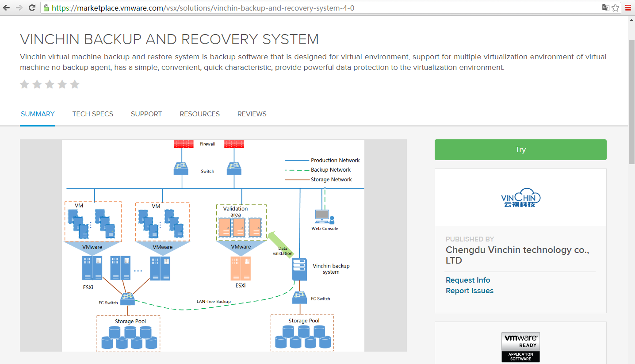The width and height of the screenshot is (635, 364).
Task: Click the Backup Network legend entry
Action: [x=318, y=170]
